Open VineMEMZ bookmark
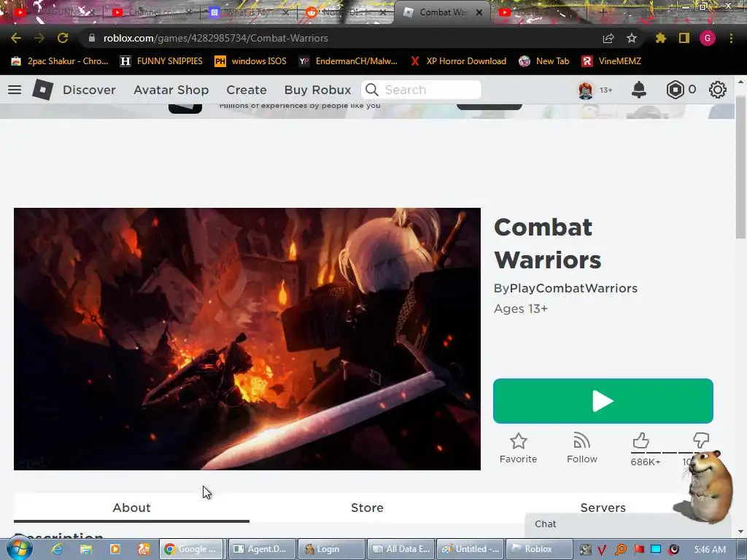The height and width of the screenshot is (560, 747). point(611,61)
